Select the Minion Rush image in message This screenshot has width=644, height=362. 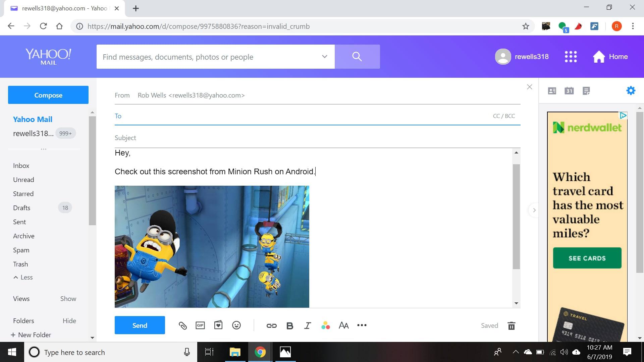pos(212,247)
